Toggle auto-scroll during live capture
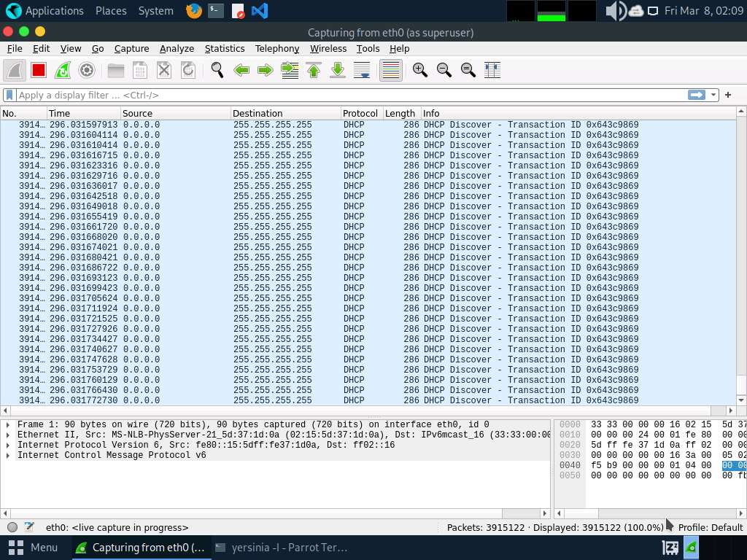747x560 pixels. coord(362,70)
